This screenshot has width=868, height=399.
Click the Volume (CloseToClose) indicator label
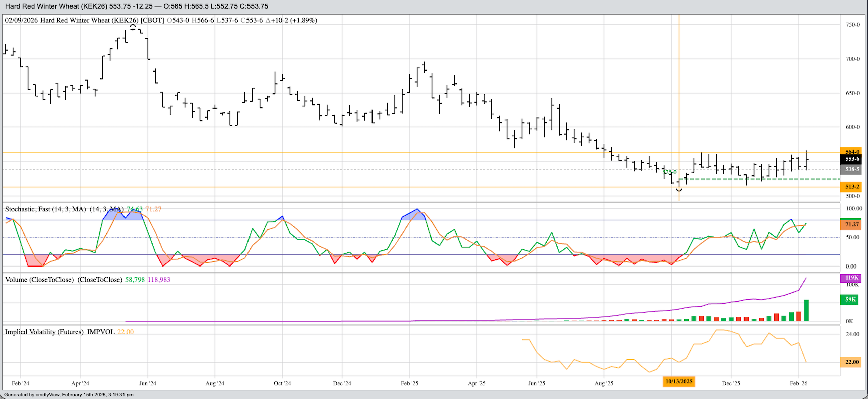[39, 280]
